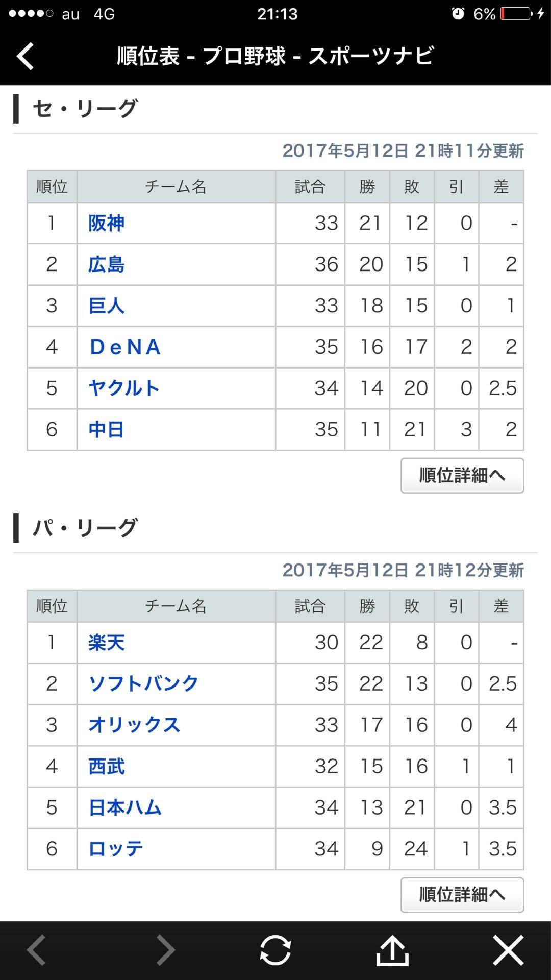Tap the browser back navigation arrow
This screenshot has height=980, width=551.
point(37,950)
